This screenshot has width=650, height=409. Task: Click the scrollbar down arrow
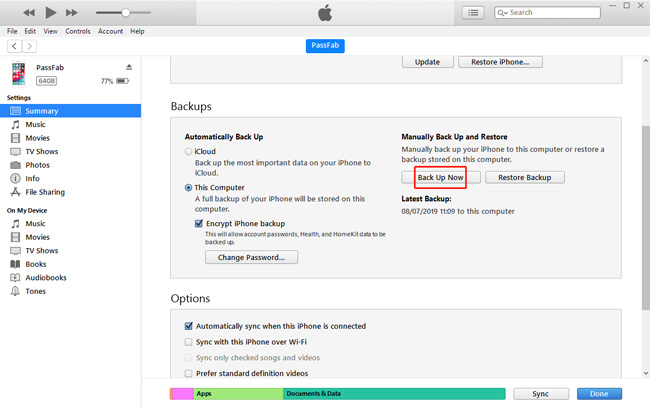pyautogui.click(x=645, y=373)
